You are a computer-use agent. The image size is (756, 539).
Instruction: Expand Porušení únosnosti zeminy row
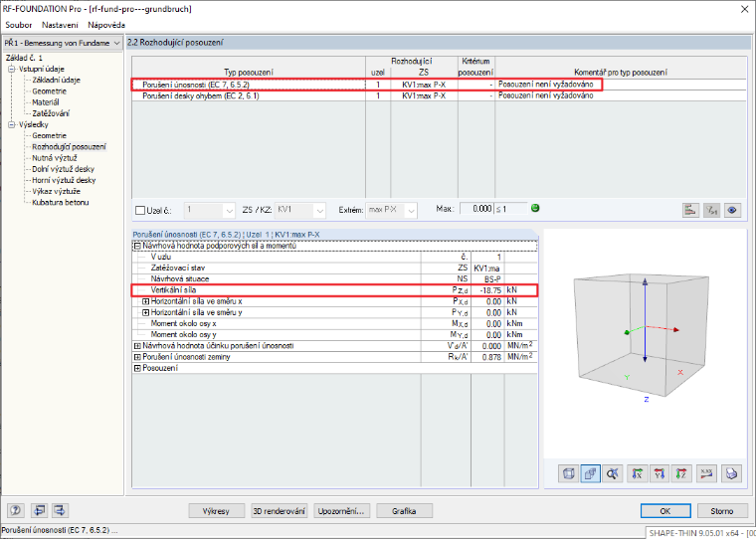137,357
